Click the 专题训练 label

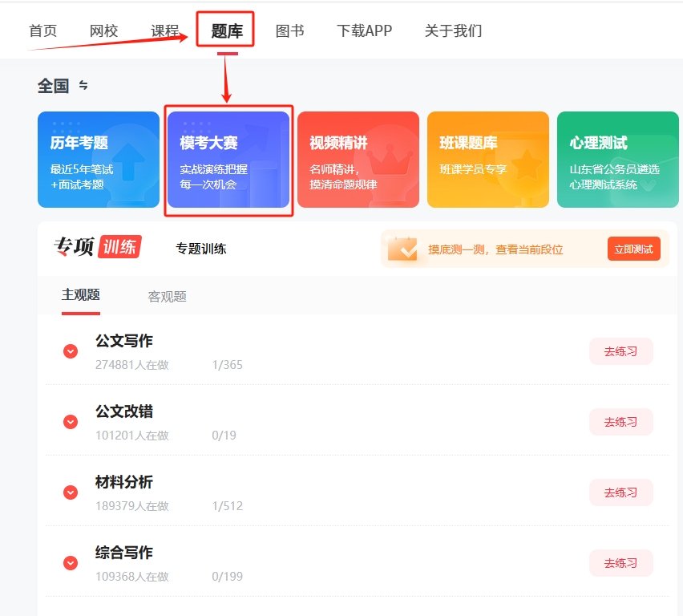click(201, 249)
